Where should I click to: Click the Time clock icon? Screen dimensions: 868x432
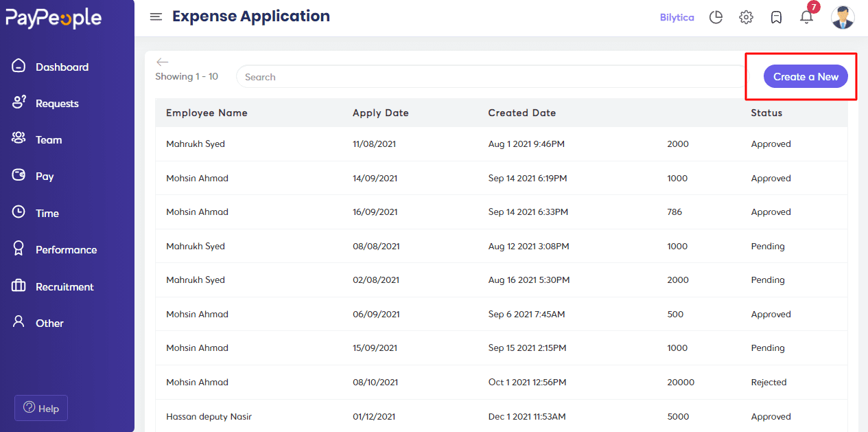pyautogui.click(x=19, y=212)
